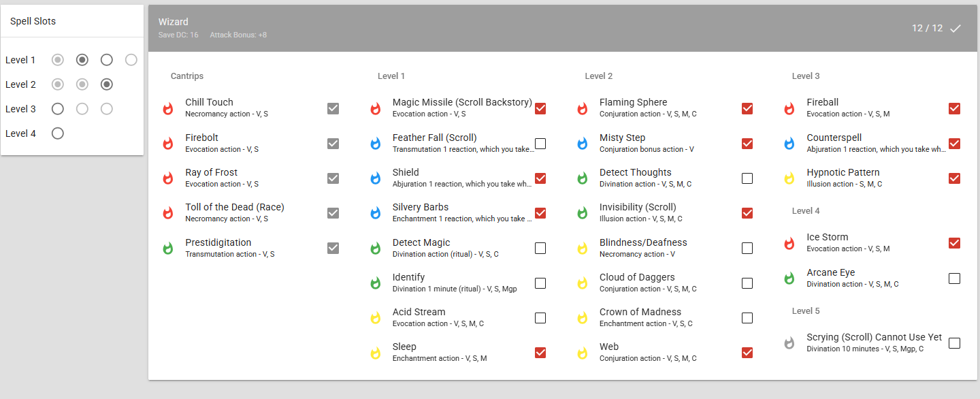Click the red flame icon for Fireball
This screenshot has height=399, width=980.
point(789,108)
